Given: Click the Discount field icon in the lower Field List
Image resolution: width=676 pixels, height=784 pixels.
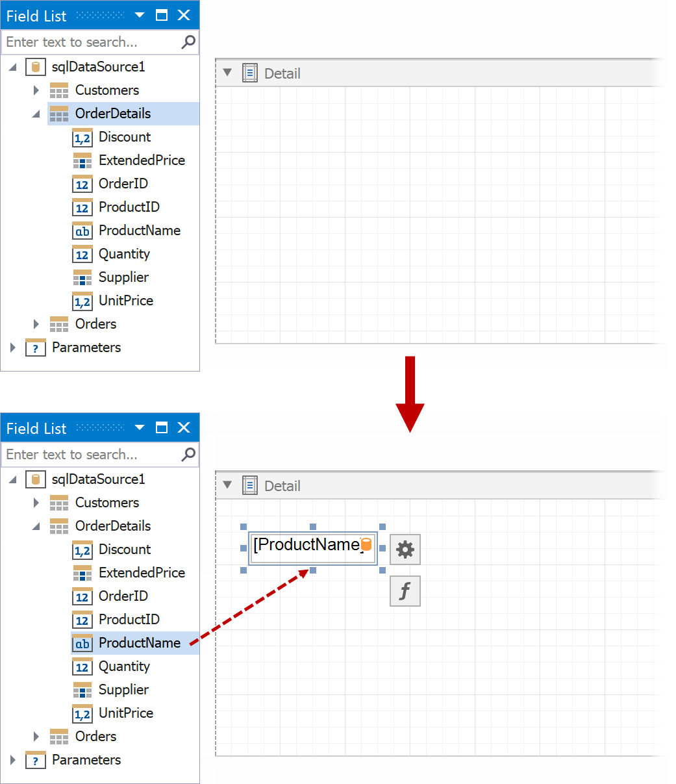Looking at the screenshot, I should click(82, 550).
